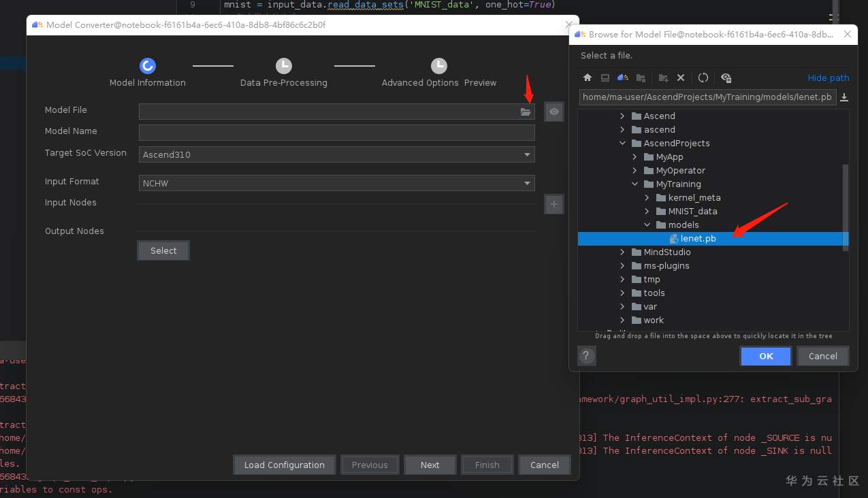
Task: Cancel the Model Converter dialog
Action: point(544,465)
